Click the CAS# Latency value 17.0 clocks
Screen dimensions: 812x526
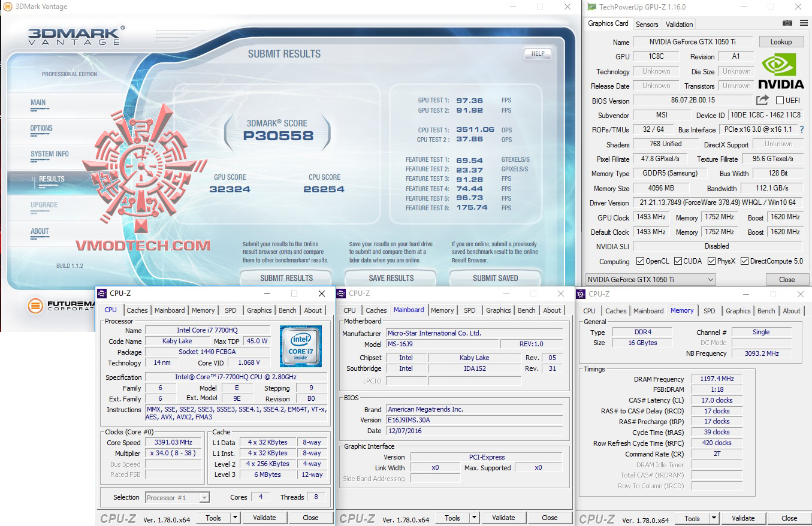[x=717, y=400]
